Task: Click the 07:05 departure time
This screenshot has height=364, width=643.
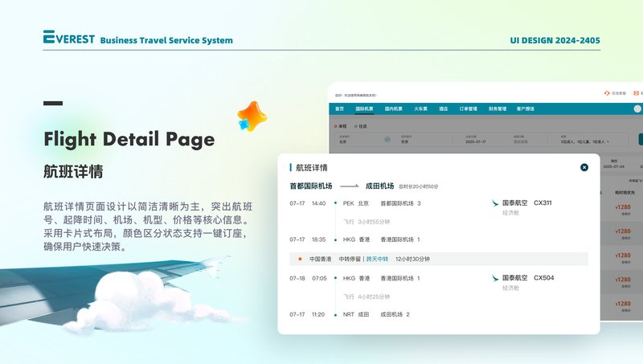Action: point(319,278)
